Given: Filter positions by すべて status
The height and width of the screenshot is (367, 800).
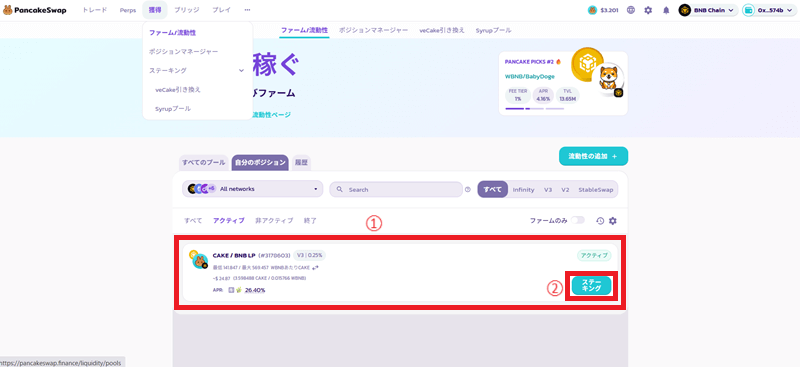Looking at the screenshot, I should (193, 221).
